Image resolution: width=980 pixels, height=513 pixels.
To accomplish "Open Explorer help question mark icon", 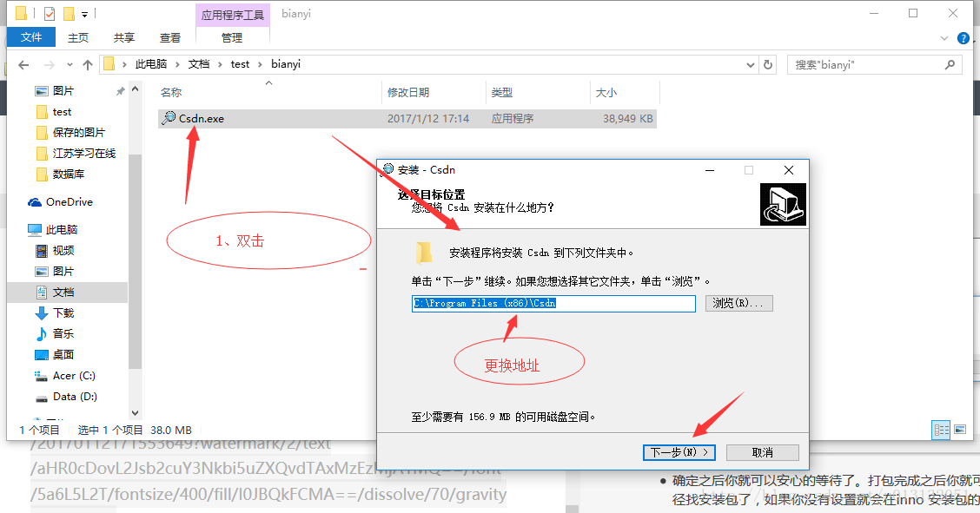I will click(963, 38).
